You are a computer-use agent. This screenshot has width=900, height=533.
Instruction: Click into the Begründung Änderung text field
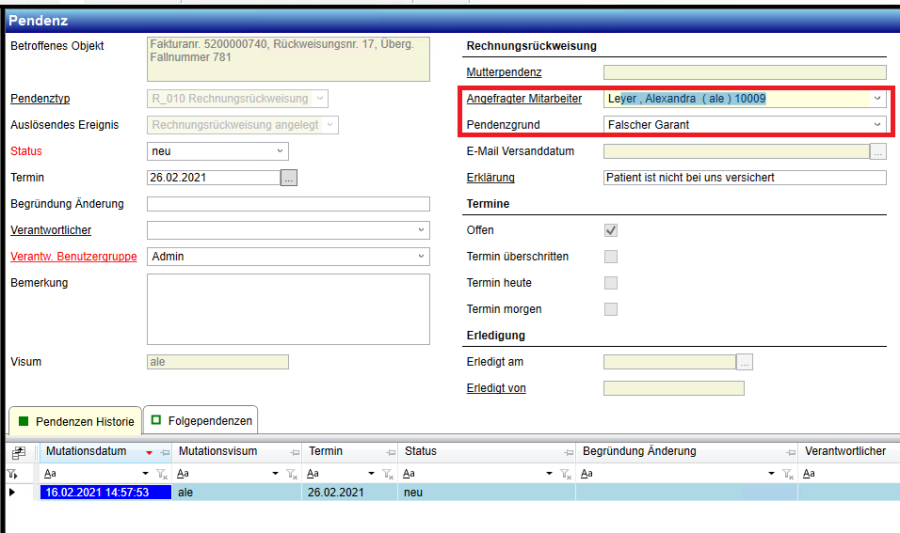[x=288, y=204]
